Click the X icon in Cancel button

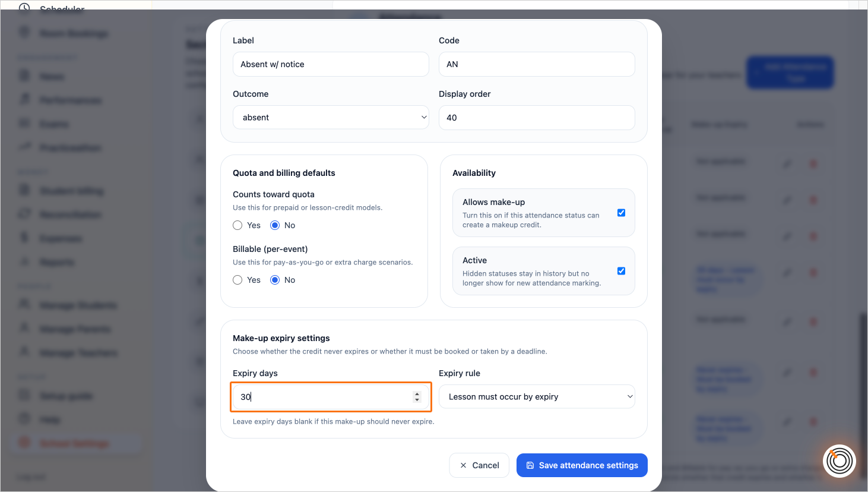click(x=463, y=465)
